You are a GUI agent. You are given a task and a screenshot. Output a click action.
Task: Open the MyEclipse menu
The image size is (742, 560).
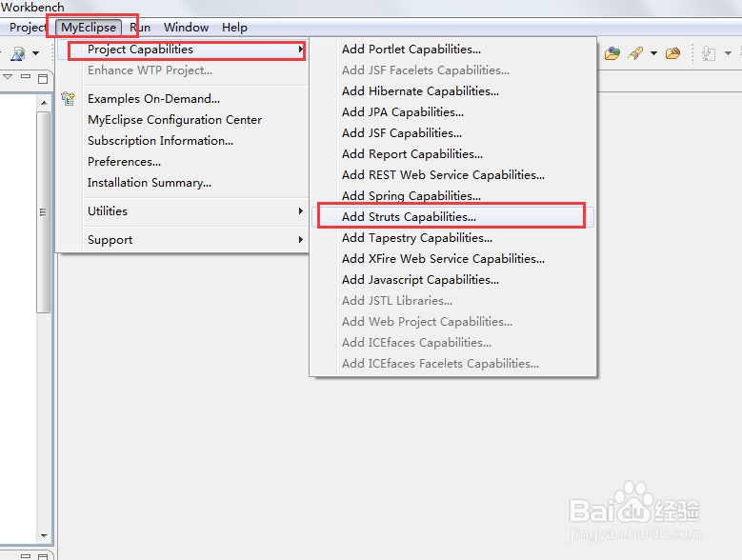[89, 28]
